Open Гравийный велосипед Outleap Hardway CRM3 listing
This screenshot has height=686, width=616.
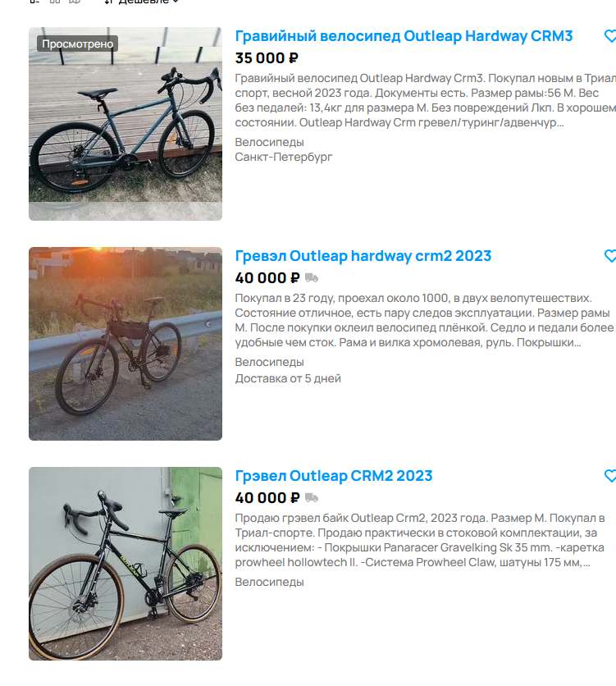click(x=404, y=36)
